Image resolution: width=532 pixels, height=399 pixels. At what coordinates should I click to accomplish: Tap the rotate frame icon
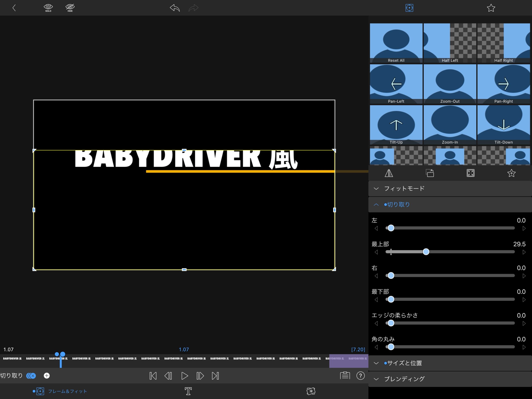click(x=430, y=173)
